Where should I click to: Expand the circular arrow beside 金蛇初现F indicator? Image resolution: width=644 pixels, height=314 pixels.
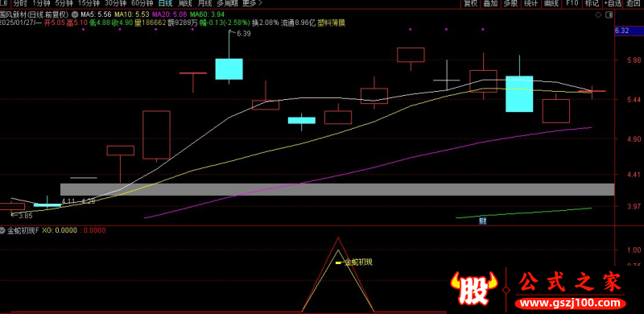pos(3,230)
